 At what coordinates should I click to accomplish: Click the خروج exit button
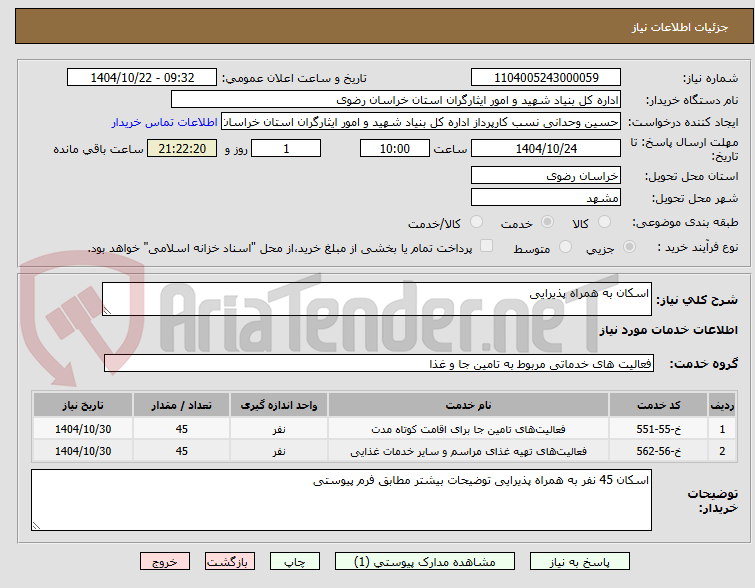(x=165, y=562)
